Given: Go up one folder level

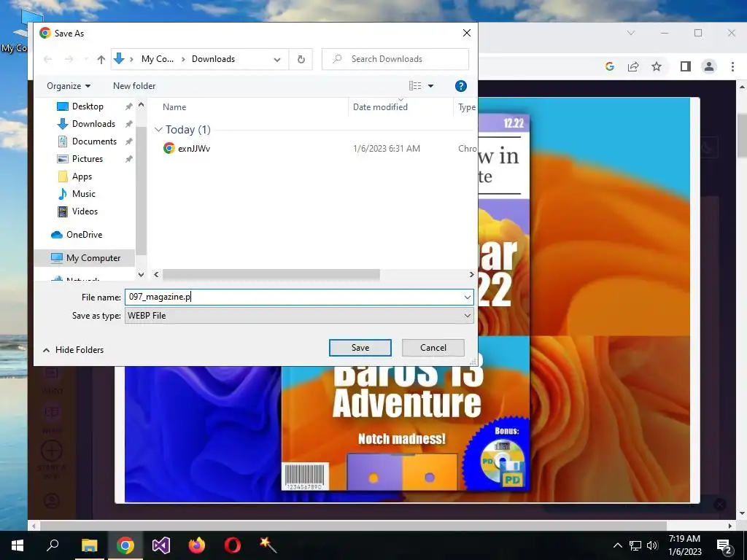Looking at the screenshot, I should click(101, 59).
